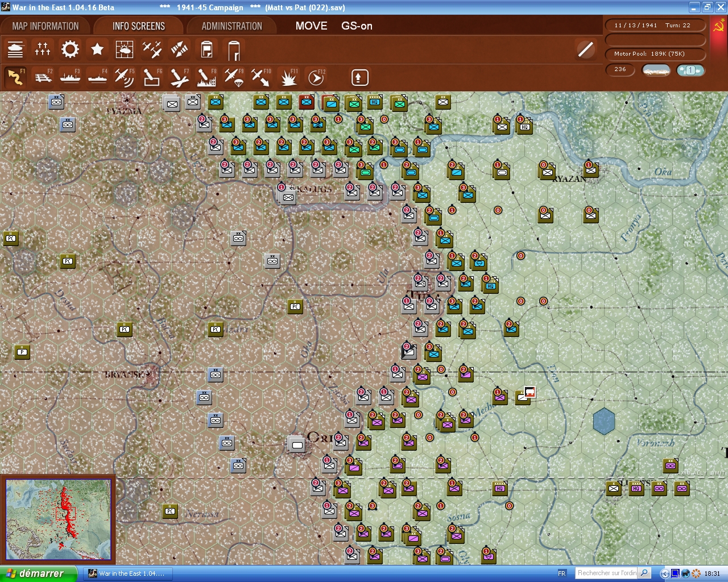
Task: Click the minimap overview in the corner
Action: coord(58,519)
